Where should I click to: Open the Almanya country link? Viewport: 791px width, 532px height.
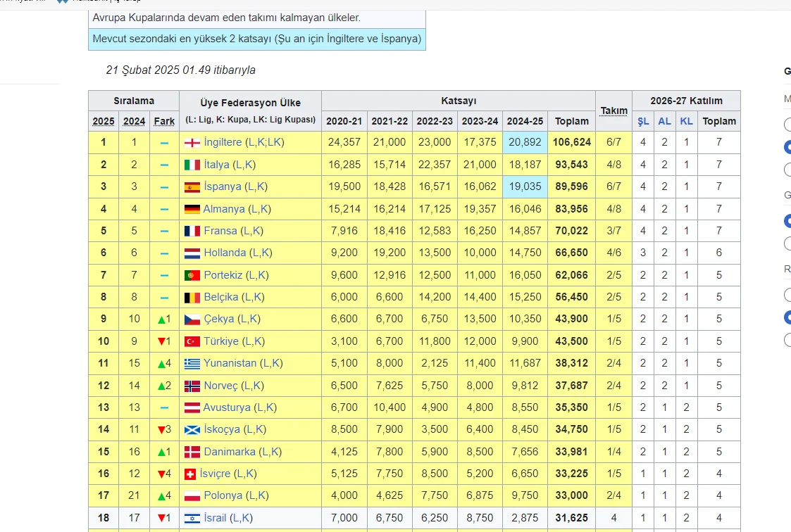point(224,209)
